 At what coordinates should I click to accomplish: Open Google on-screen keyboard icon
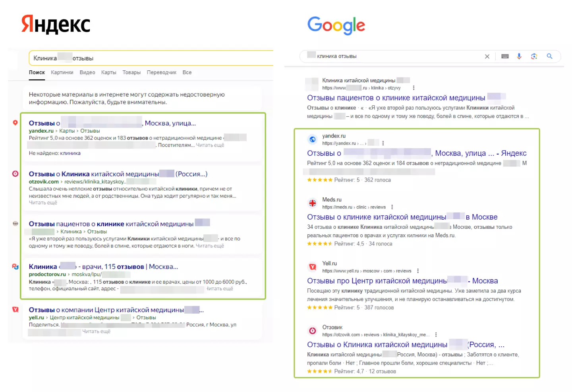[505, 56]
